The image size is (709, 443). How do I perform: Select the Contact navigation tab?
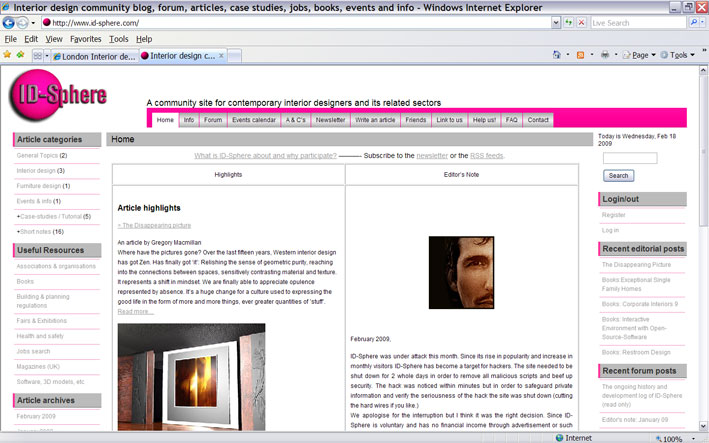pyautogui.click(x=538, y=120)
